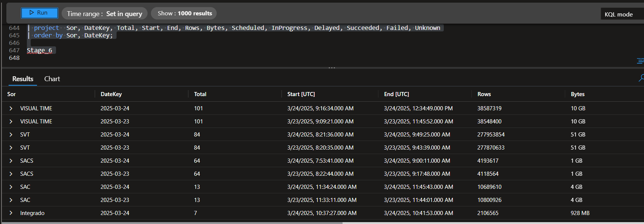This screenshot has width=644, height=224.
Task: Switch to the Chart tab
Action: (x=52, y=79)
